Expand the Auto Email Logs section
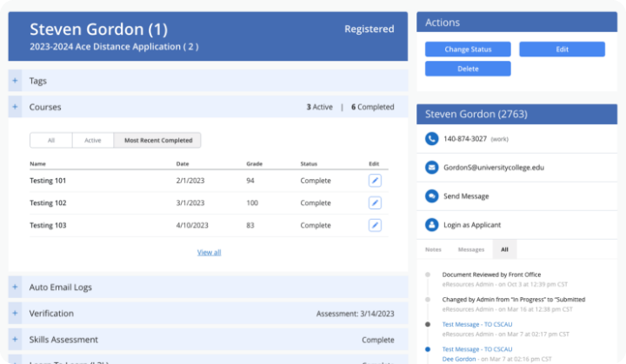The width and height of the screenshot is (626, 364). (x=15, y=287)
